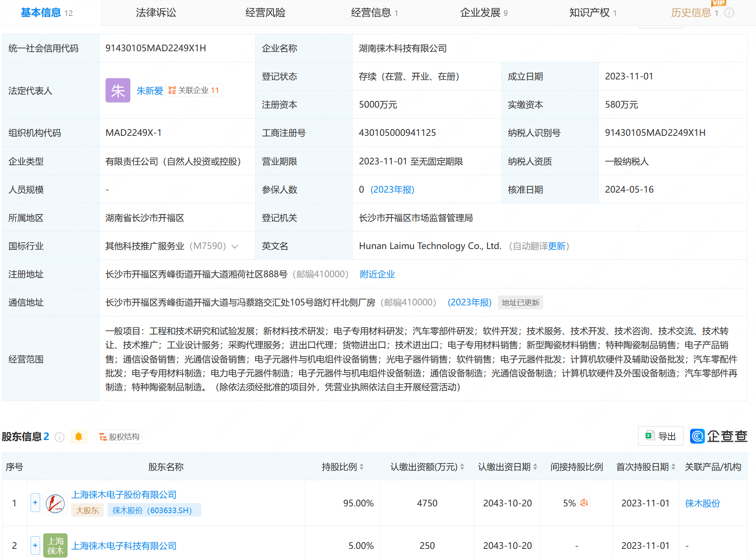Image resolution: width=756 pixels, height=558 pixels.
Task: Click the 企查查 logo
Action: [x=719, y=436]
